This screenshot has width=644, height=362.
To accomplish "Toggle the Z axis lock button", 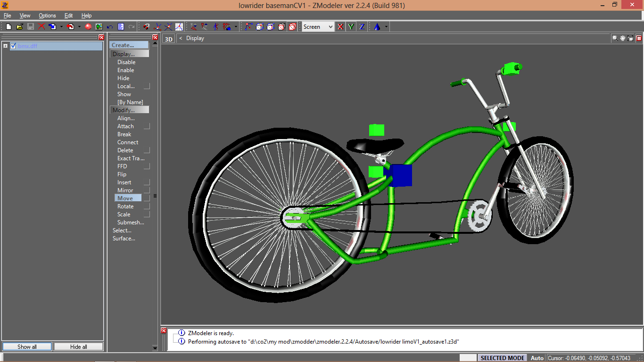I will 362,27.
